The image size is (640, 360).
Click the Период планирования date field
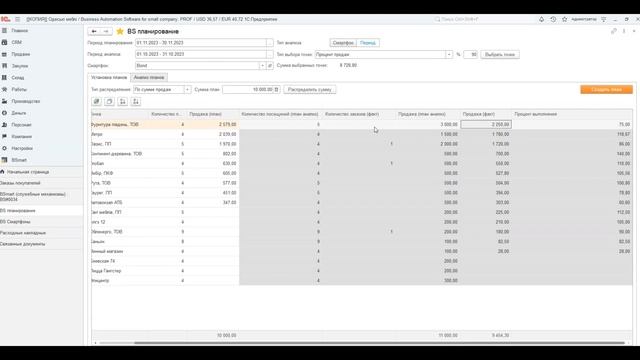[200, 43]
